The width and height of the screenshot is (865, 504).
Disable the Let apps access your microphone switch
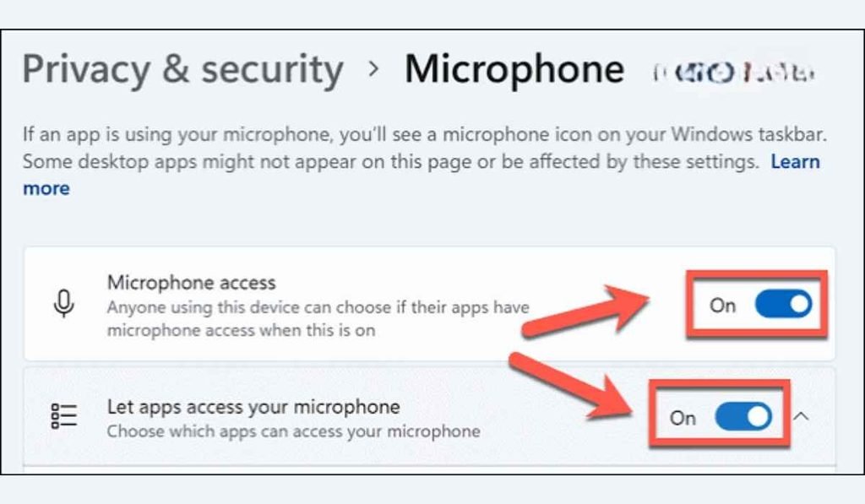[x=743, y=417]
